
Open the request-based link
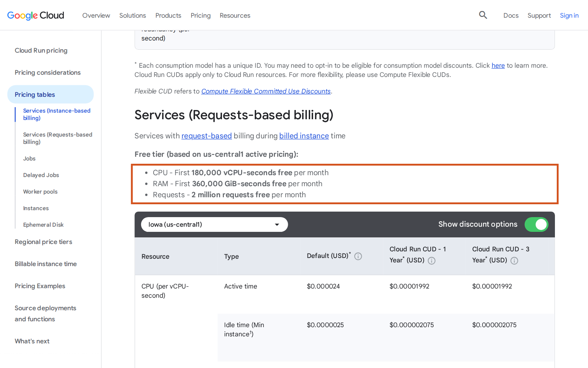(x=207, y=136)
